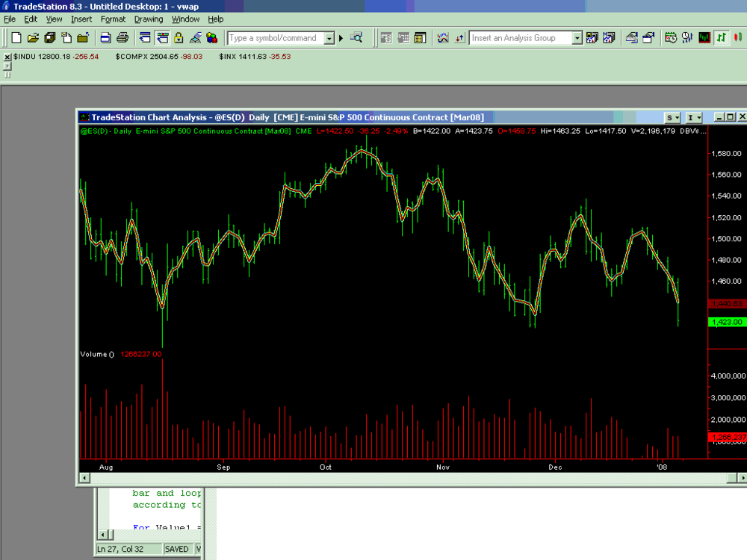This screenshot has height=560, width=747.
Task: Click the wave indicator insert icon
Action: (442, 38)
